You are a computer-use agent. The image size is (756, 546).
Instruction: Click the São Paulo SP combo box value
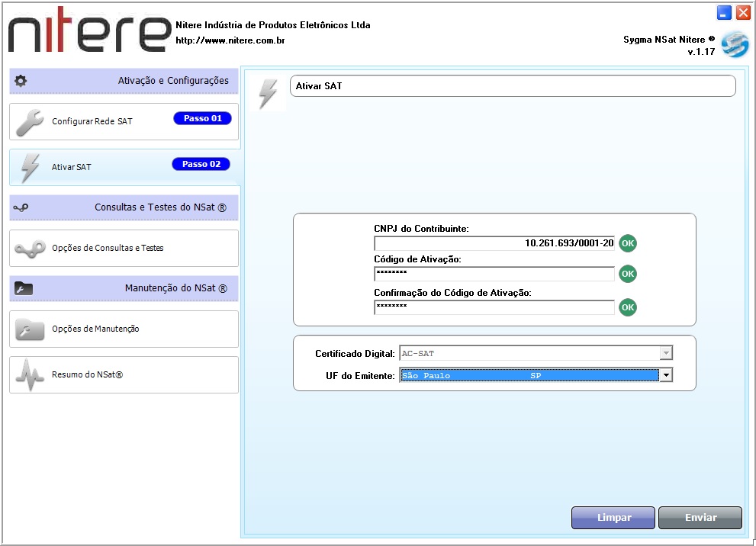529,375
